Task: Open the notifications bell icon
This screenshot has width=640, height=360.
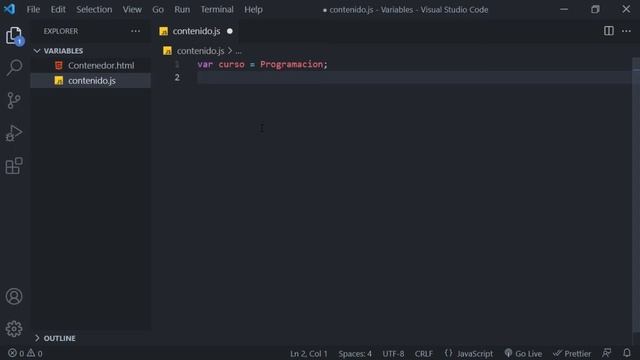Action: coord(627,353)
